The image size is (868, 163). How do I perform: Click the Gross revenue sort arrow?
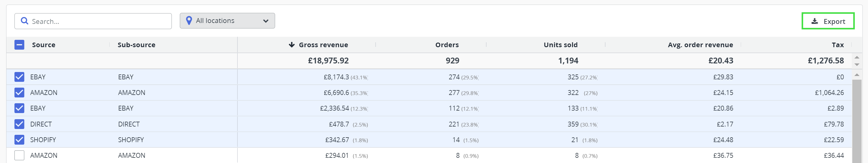click(291, 45)
